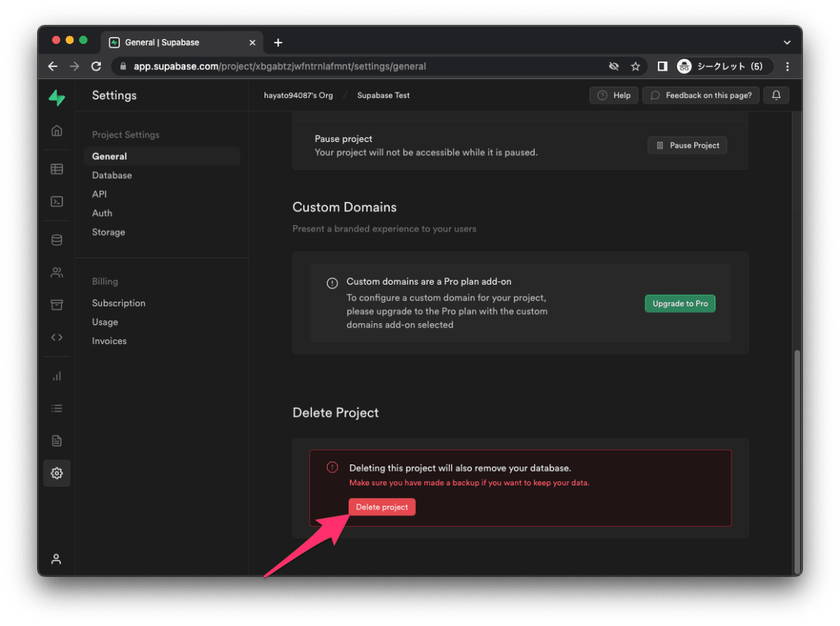Open the Logs list icon
840x626 pixels.
(57, 408)
